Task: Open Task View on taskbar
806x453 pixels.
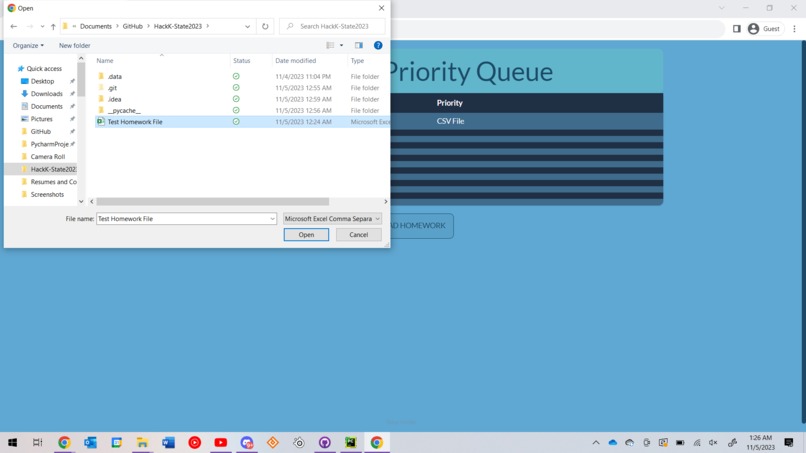Action: (x=38, y=442)
